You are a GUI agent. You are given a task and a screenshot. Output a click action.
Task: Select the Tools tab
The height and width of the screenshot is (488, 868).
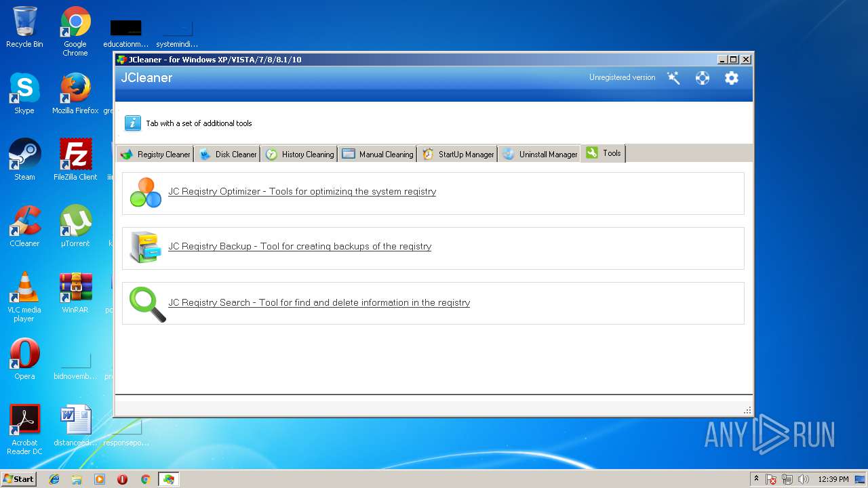[604, 153]
